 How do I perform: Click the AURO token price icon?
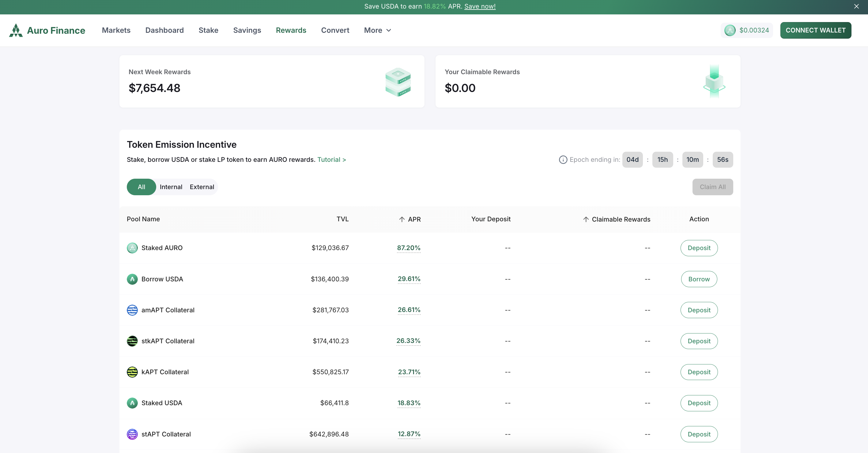point(730,30)
